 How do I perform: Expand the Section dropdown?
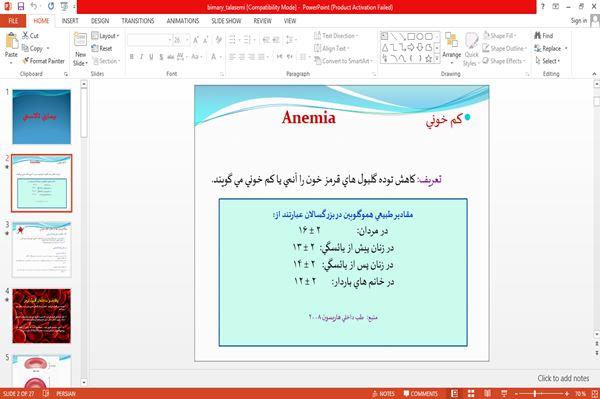click(x=106, y=61)
